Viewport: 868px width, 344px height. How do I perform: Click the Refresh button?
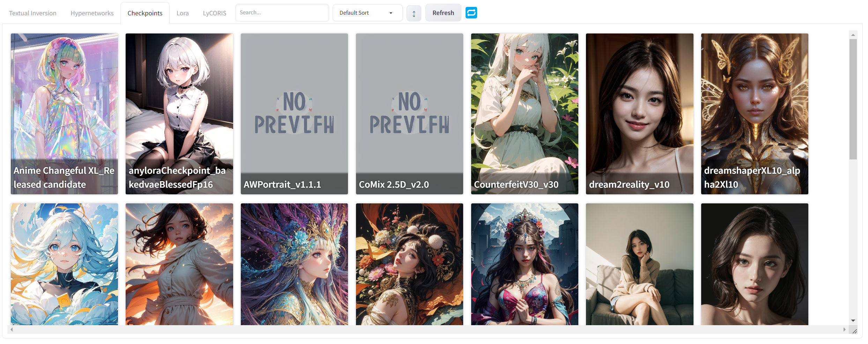tap(443, 13)
